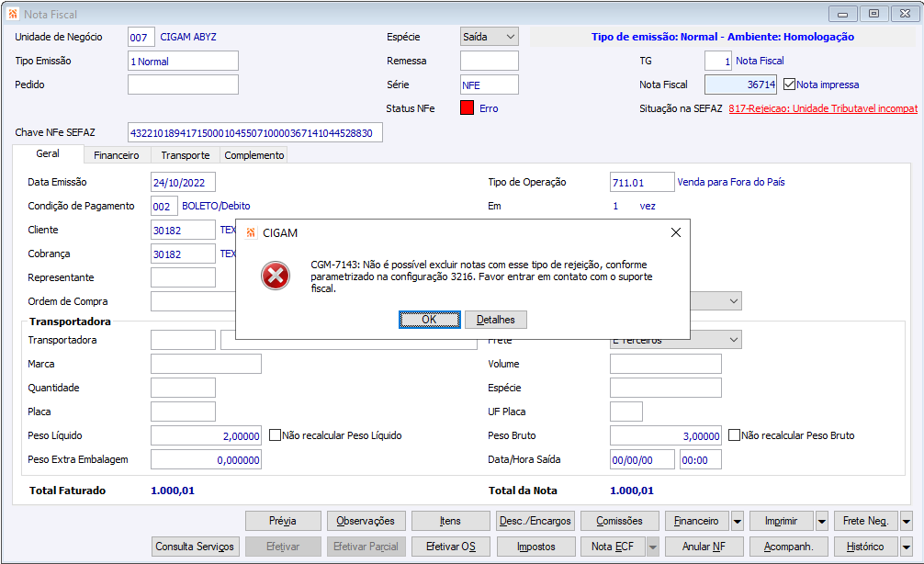Click Consulta Serviços button

[195, 547]
